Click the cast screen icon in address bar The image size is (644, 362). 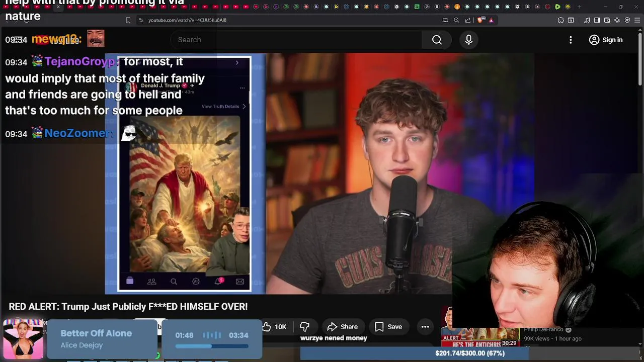[445, 20]
